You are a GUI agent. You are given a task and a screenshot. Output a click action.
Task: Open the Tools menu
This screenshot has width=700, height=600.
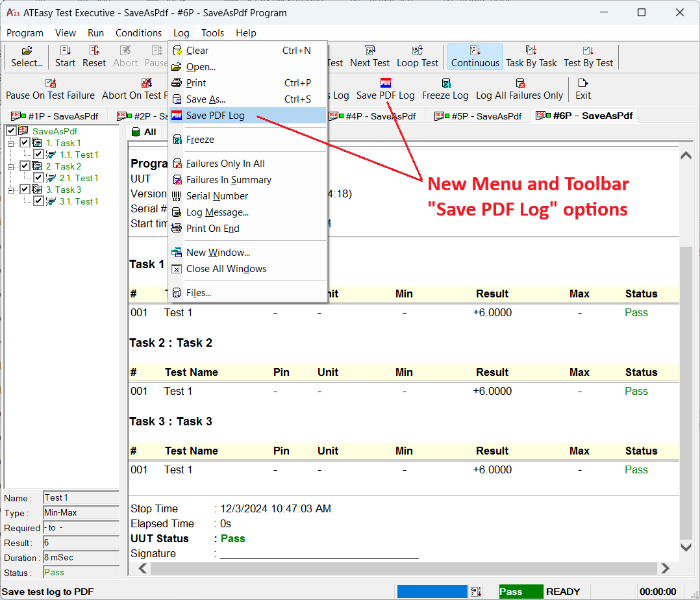212,33
